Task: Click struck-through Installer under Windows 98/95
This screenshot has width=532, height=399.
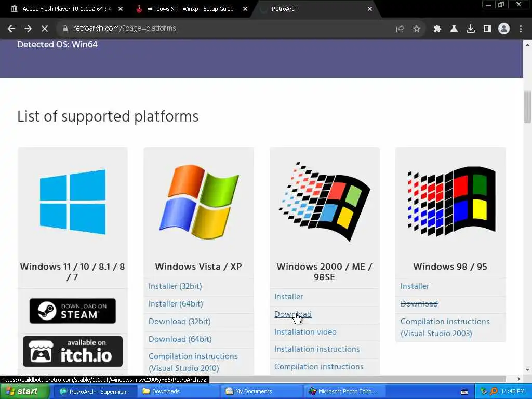Action: pyautogui.click(x=415, y=286)
